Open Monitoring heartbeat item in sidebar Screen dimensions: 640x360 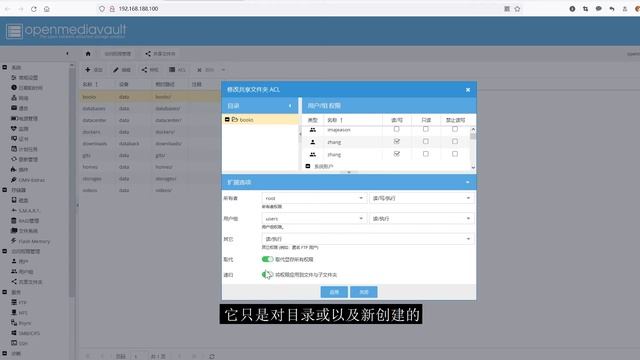point(20,129)
